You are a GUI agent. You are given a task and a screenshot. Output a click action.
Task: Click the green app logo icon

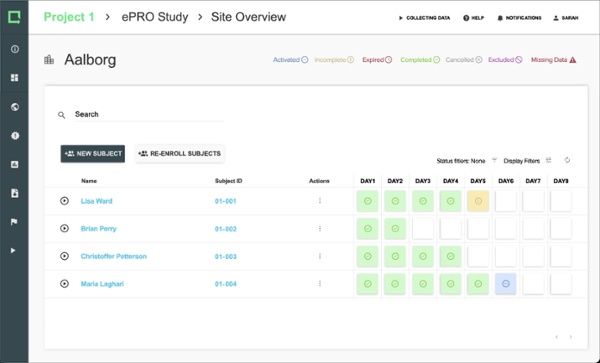(14, 17)
